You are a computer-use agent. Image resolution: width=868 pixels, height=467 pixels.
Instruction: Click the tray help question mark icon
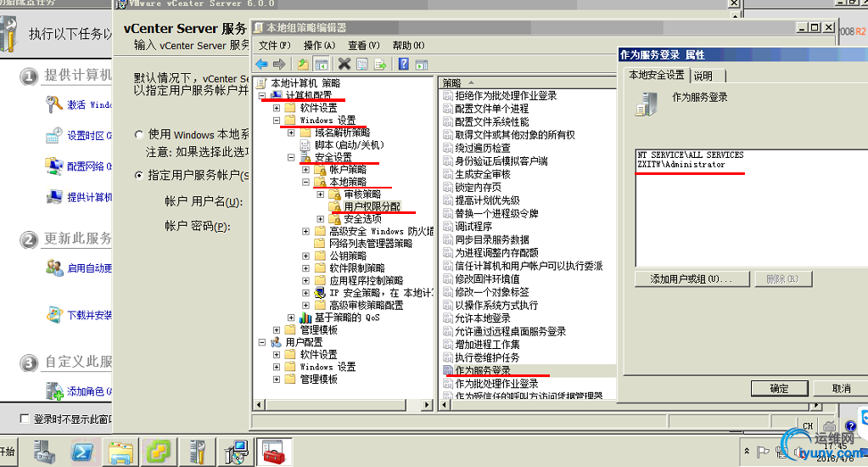(x=851, y=426)
